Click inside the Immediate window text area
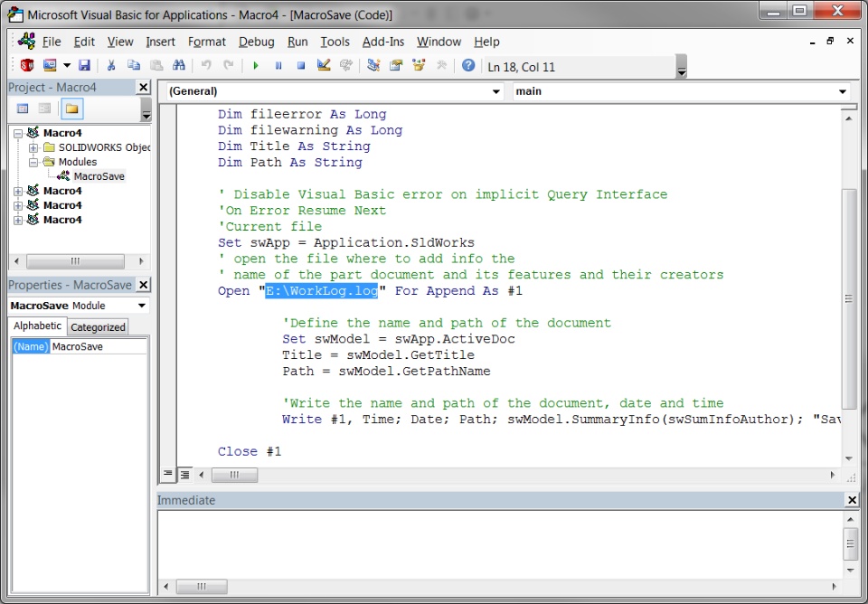Screen dimensions: 868x604 pos(499,544)
